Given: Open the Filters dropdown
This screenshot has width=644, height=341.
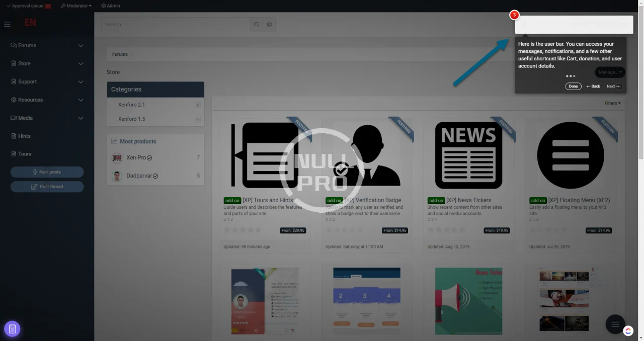Looking at the screenshot, I should pyautogui.click(x=612, y=103).
